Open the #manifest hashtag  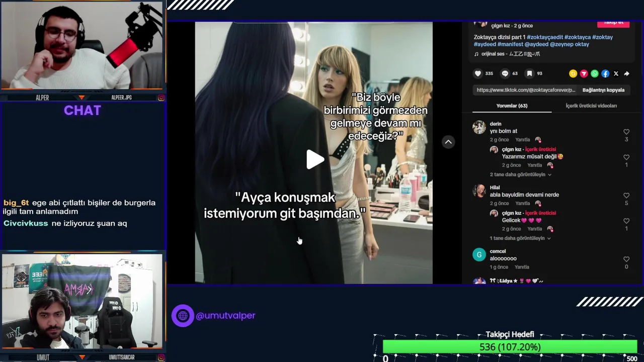click(510, 44)
